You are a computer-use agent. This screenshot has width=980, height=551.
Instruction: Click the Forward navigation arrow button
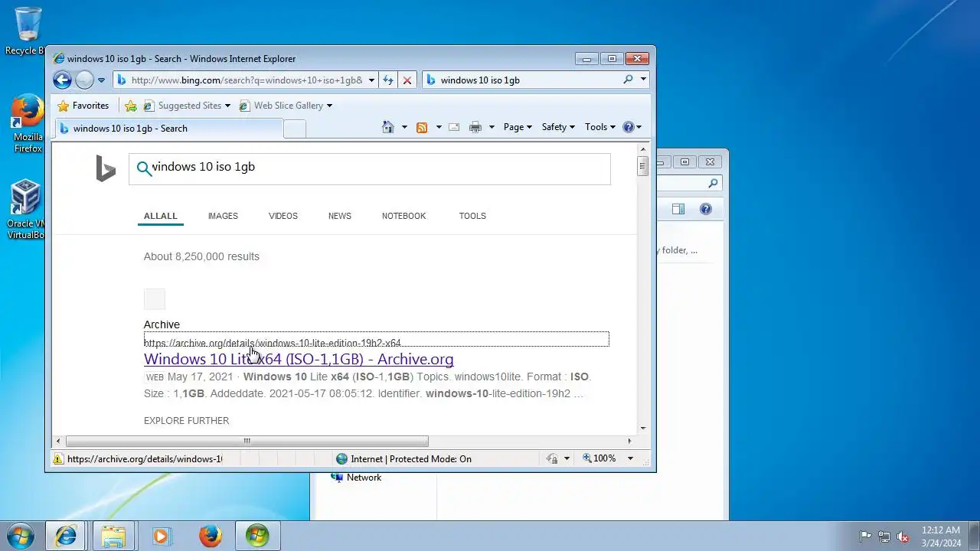84,80
